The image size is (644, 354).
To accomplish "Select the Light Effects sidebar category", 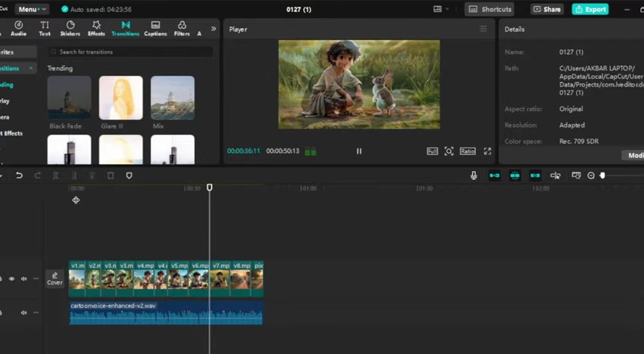I will tap(11, 133).
